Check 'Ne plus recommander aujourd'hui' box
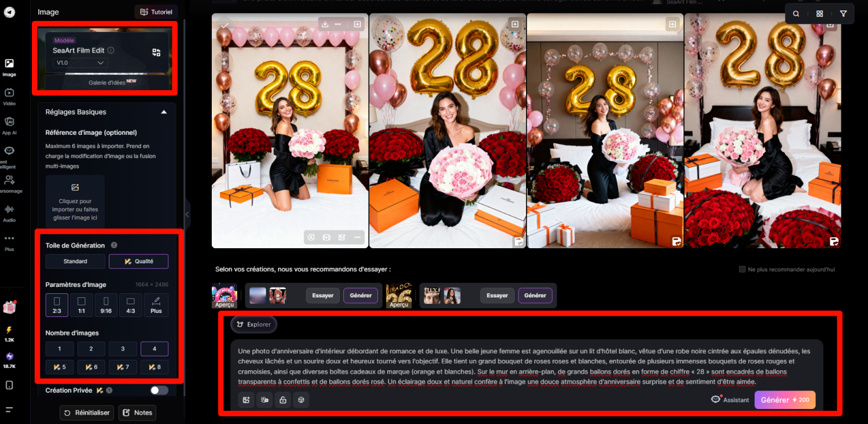Screen dimensions: 868x424 (742, 270)
